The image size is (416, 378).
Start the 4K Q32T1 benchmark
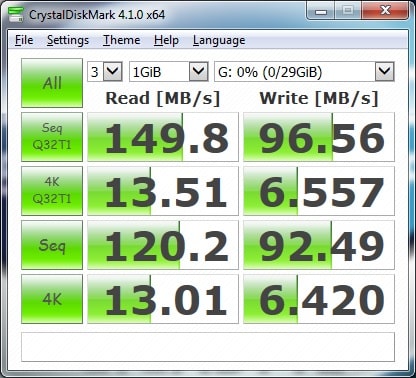52,191
